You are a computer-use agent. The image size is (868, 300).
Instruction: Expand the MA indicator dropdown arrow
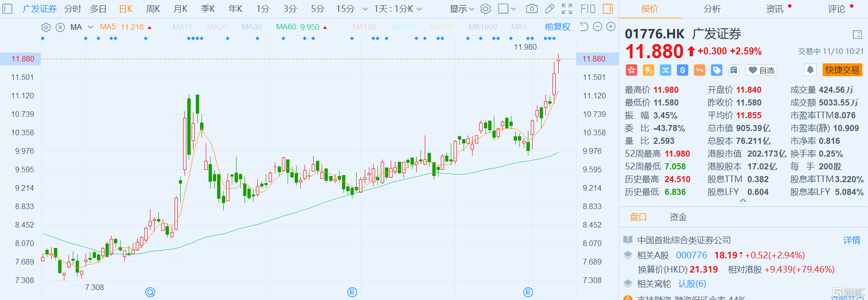[90, 27]
